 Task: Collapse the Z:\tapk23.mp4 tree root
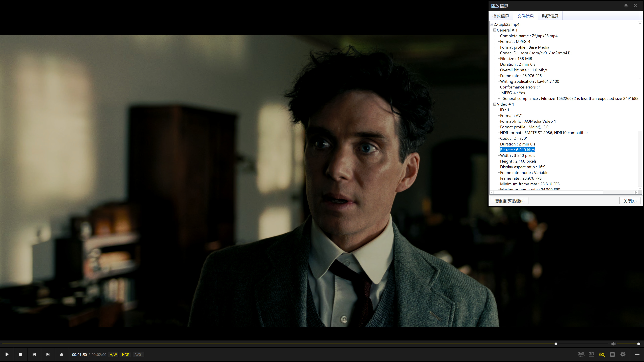coord(492,24)
